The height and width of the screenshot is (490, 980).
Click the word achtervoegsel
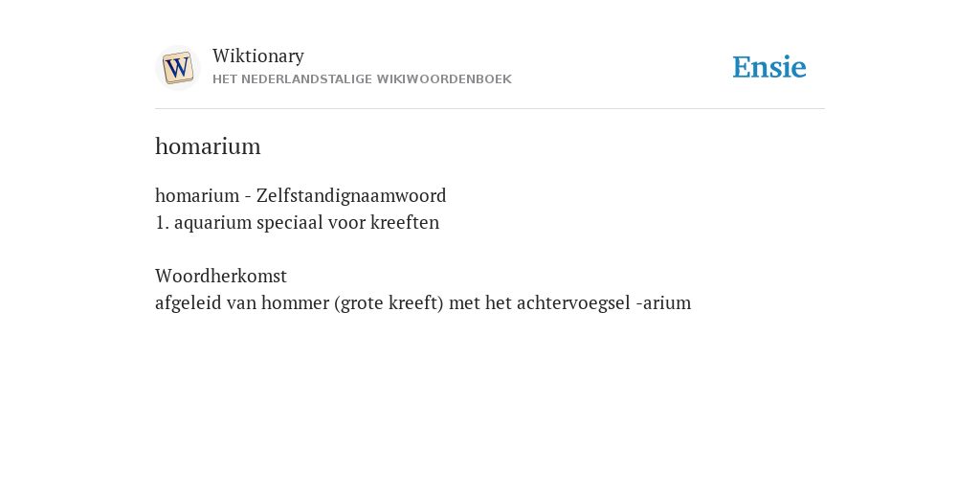573,303
